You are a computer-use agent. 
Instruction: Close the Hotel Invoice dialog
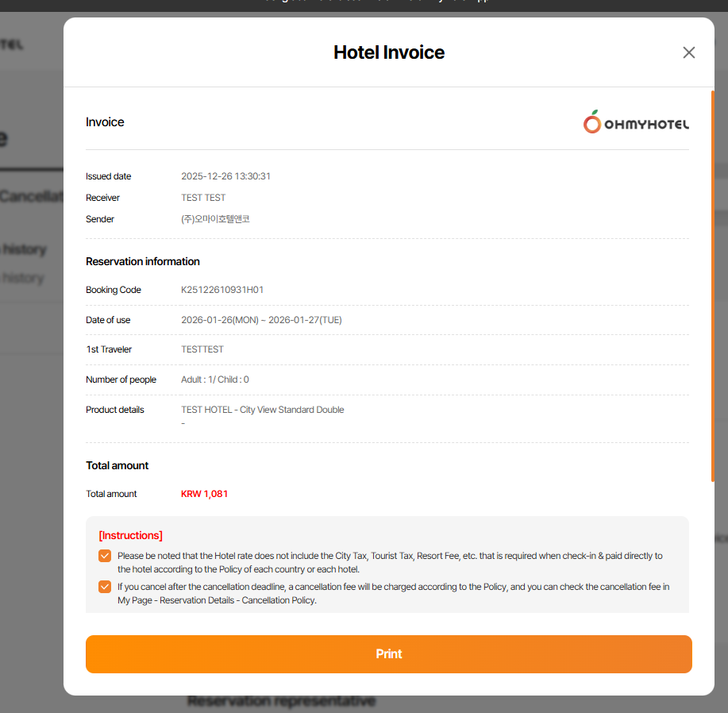coord(688,52)
